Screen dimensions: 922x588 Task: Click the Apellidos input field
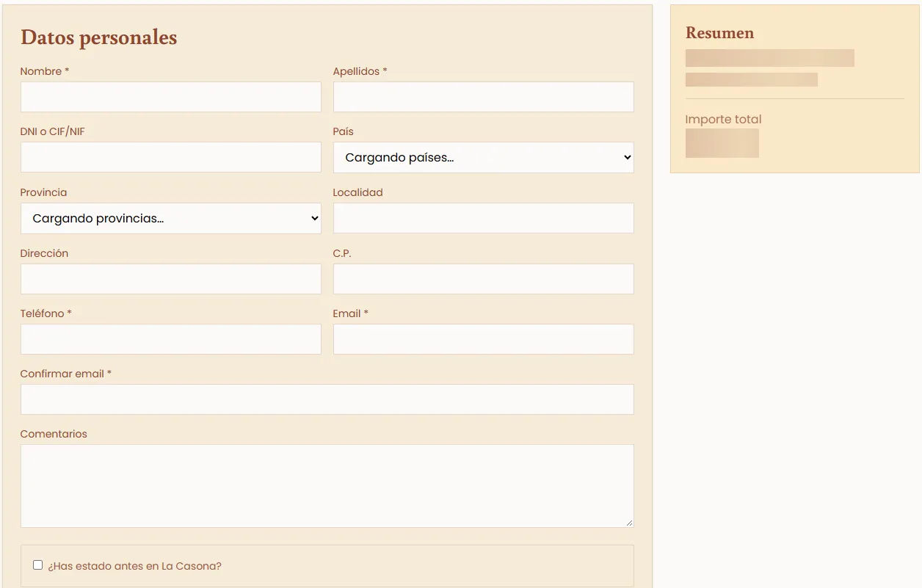coord(484,97)
